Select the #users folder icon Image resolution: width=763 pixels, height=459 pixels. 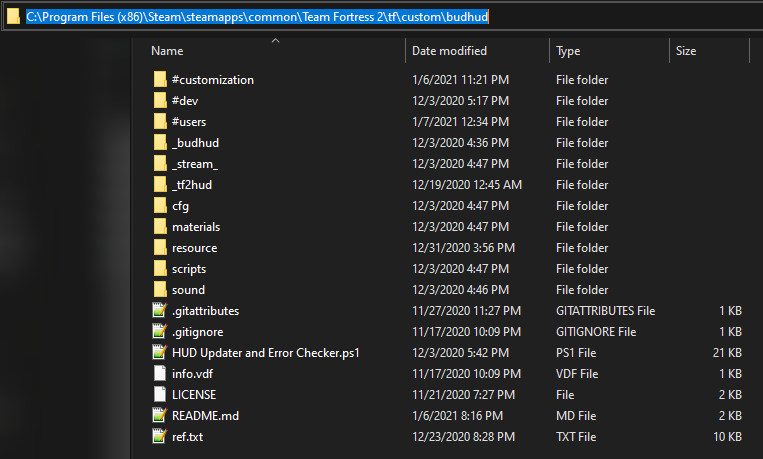coord(160,121)
